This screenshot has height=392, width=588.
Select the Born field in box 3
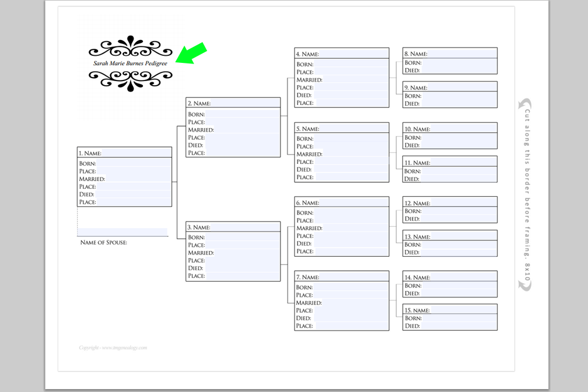(x=242, y=237)
